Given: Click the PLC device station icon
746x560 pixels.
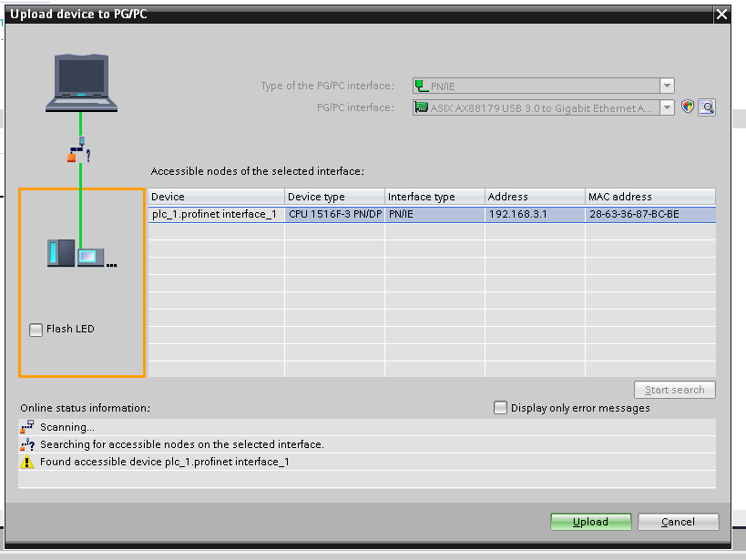Looking at the screenshot, I should (82, 253).
